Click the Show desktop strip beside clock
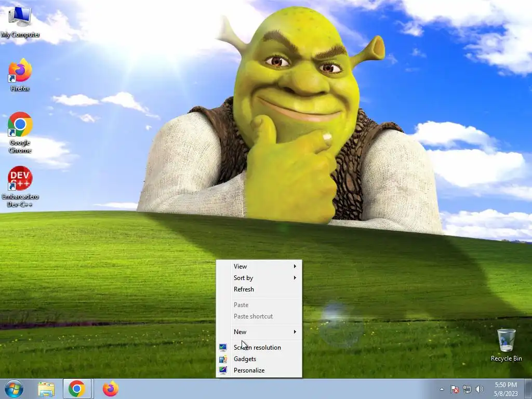The image size is (532, 399). 528,389
